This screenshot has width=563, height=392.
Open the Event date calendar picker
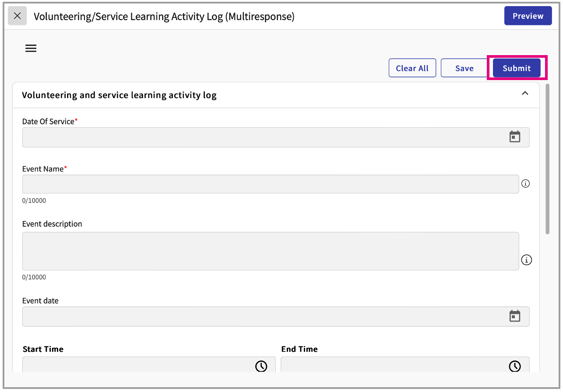[514, 316]
